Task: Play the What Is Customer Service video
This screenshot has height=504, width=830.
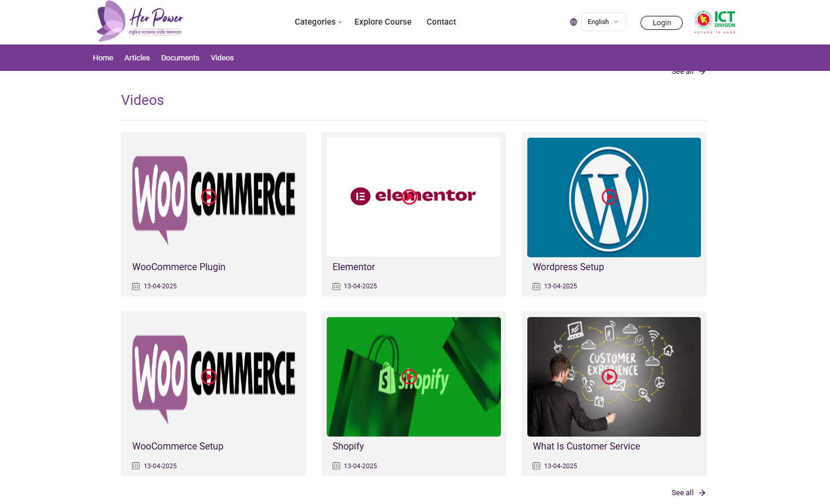Action: pos(609,376)
